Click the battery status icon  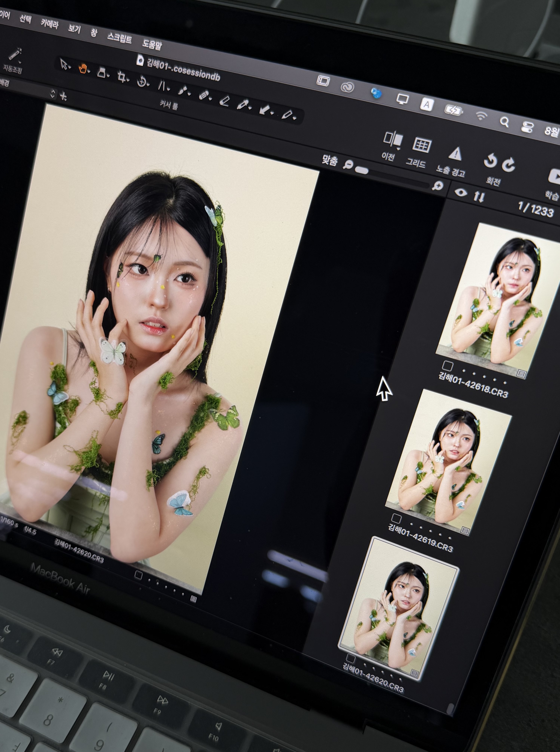click(x=454, y=110)
